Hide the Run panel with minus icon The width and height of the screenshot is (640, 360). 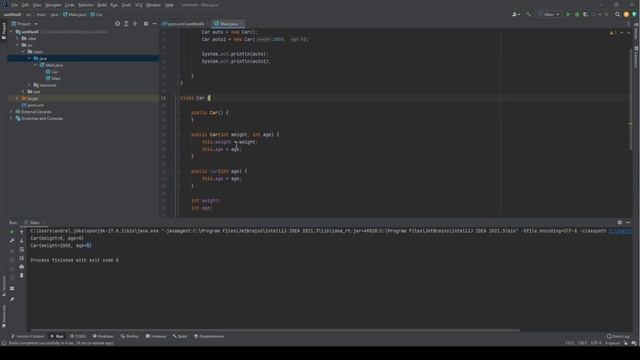pyautogui.click(x=628, y=222)
